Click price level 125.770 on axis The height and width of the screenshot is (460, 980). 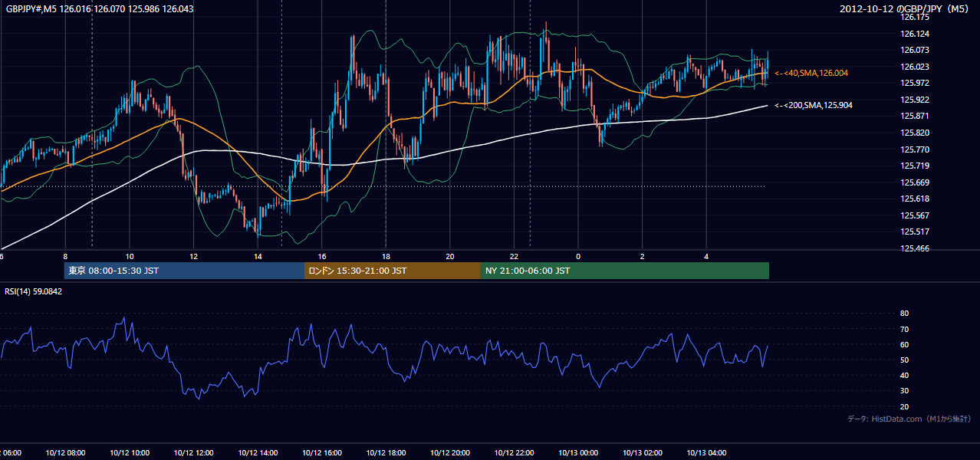coord(915,149)
